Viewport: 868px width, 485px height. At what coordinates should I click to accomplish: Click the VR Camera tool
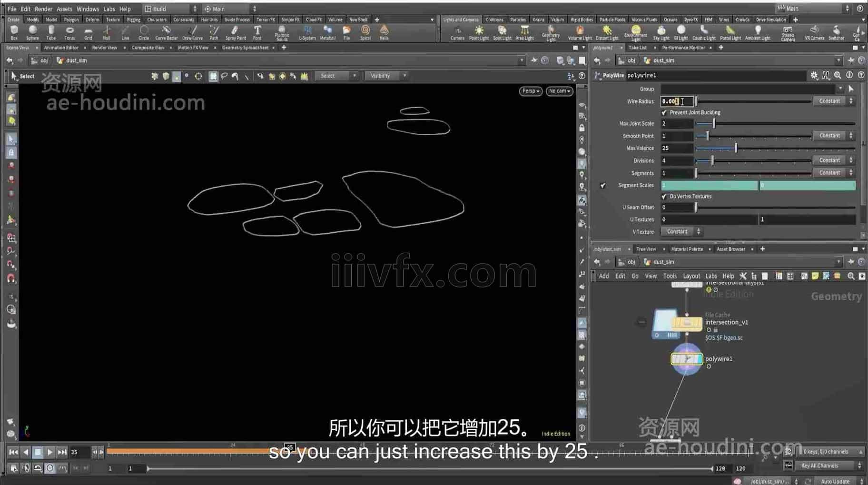click(814, 32)
